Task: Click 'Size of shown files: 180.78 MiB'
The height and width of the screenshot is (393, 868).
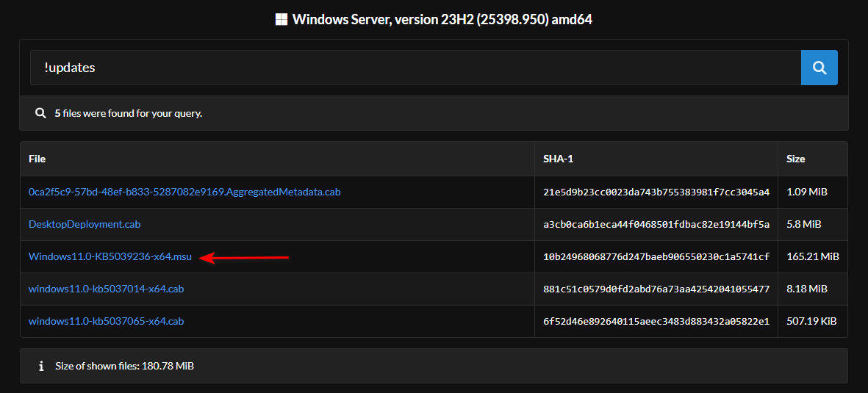Action: click(124, 366)
